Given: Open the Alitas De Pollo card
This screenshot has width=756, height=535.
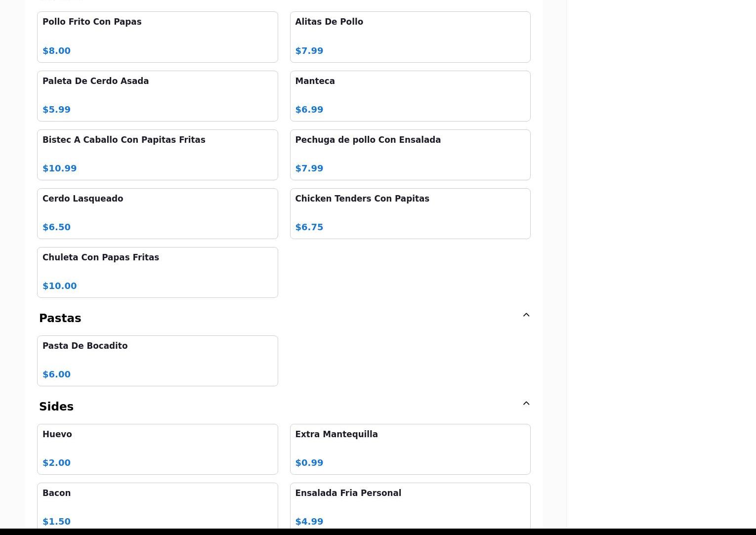Looking at the screenshot, I should click(x=410, y=37).
